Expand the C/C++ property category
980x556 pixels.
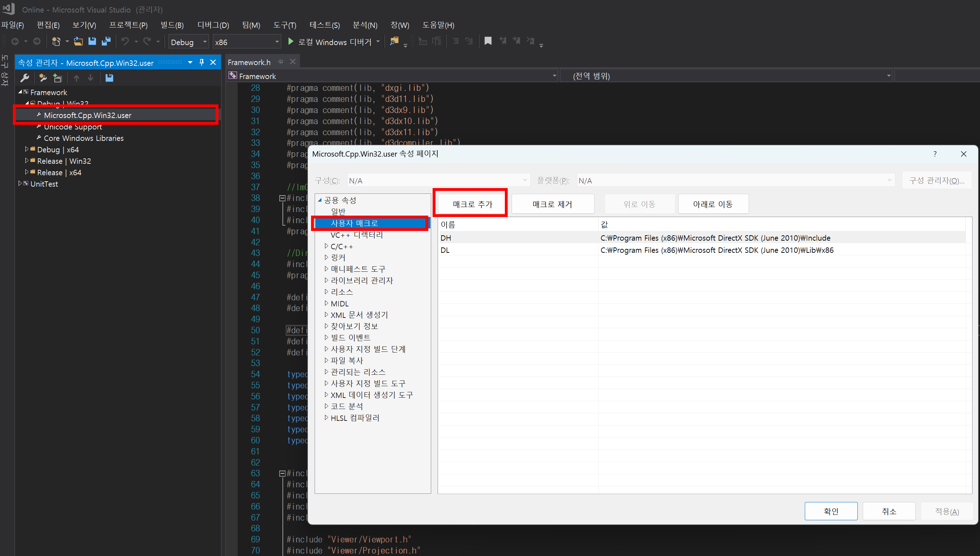[326, 246]
